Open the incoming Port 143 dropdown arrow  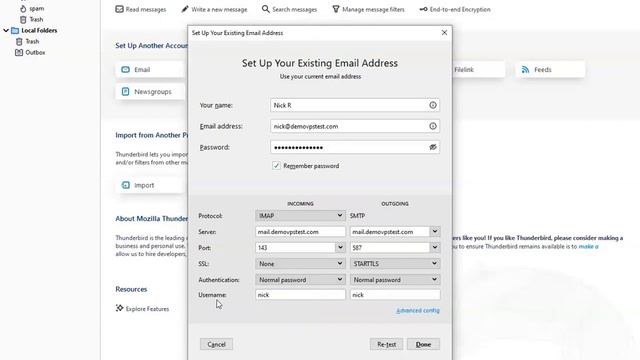(340, 248)
